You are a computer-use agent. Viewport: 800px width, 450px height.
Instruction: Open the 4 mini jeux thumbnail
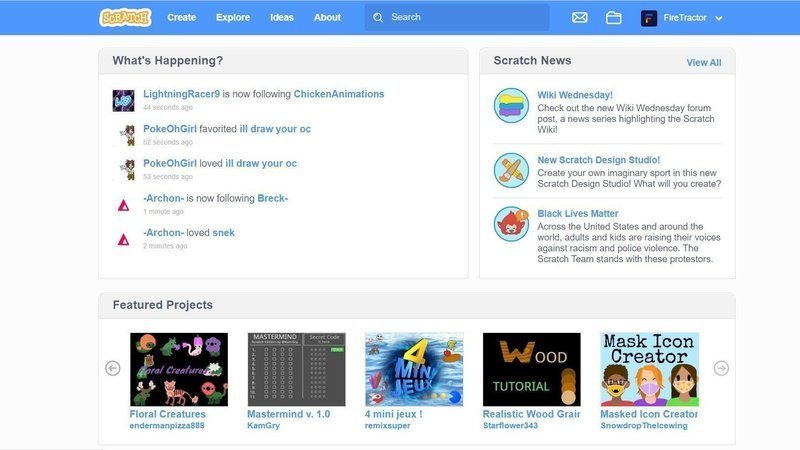pyautogui.click(x=414, y=369)
